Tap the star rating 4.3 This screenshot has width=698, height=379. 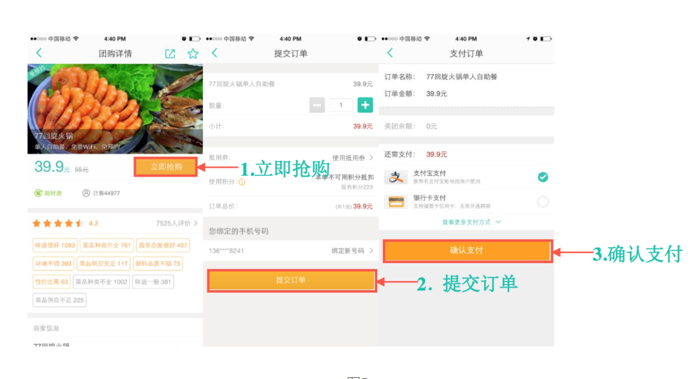[x=65, y=223]
